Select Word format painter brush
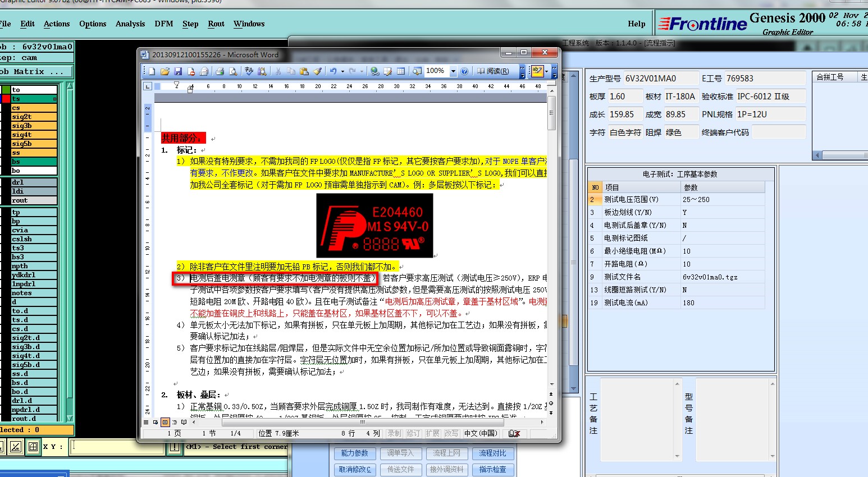Image resolution: width=868 pixels, height=477 pixels. click(318, 71)
